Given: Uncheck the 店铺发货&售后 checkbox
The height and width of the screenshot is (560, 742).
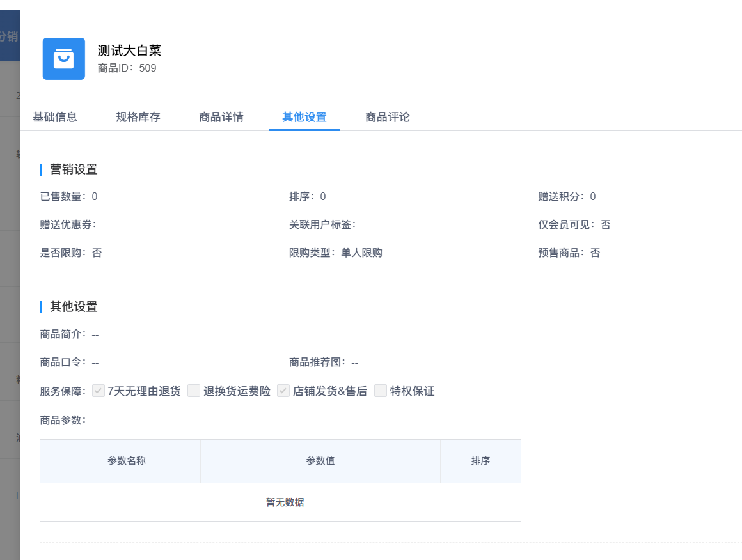Looking at the screenshot, I should click(283, 391).
